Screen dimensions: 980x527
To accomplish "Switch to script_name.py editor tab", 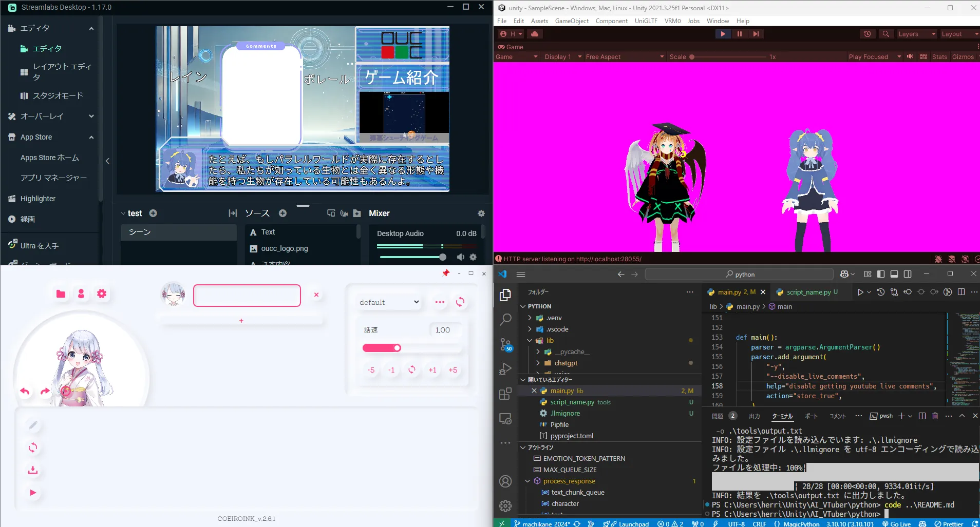I will tap(807, 292).
